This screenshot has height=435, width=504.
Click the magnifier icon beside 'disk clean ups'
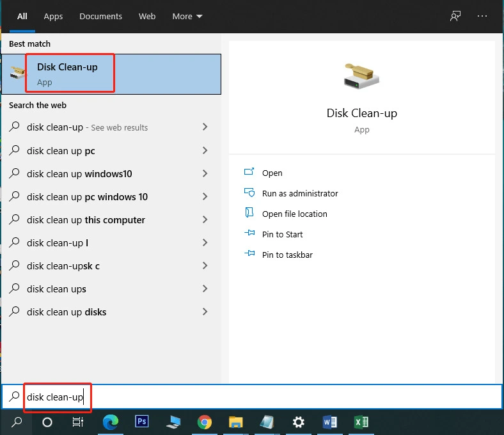click(14, 289)
